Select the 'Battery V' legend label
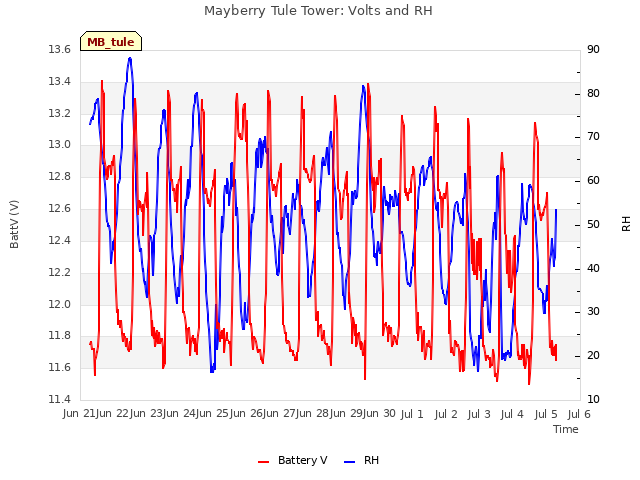Screen dimensions: 640x480 (x=302, y=460)
